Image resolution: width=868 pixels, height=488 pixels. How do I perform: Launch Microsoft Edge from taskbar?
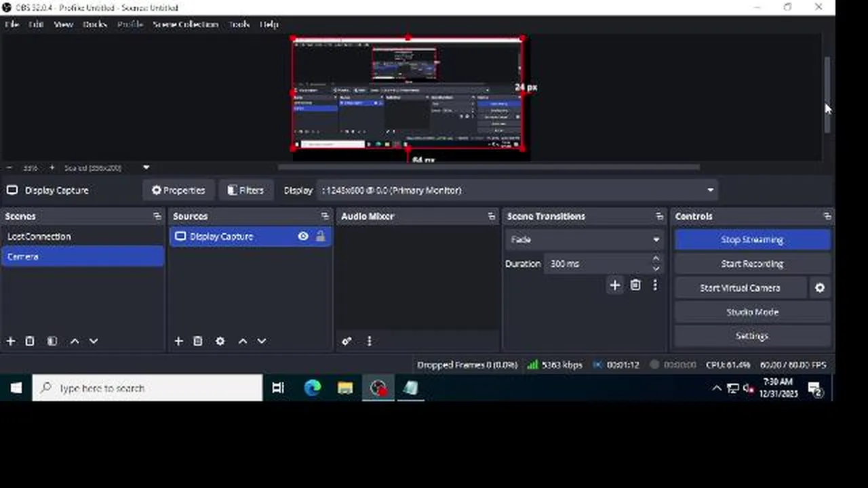pyautogui.click(x=312, y=388)
